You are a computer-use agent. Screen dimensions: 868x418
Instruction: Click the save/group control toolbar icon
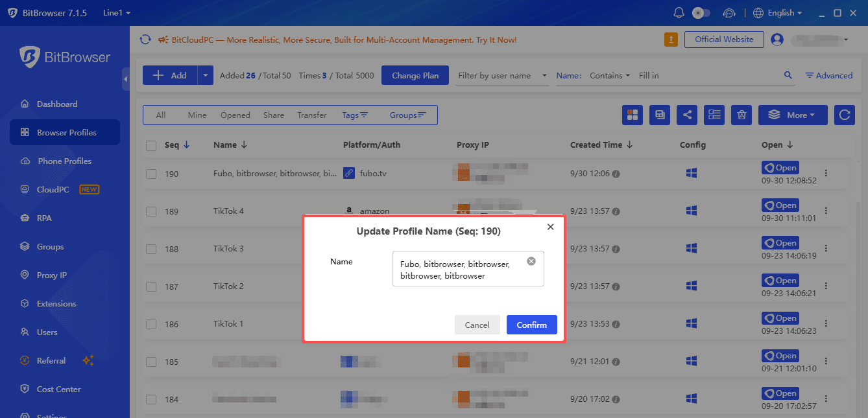point(660,115)
